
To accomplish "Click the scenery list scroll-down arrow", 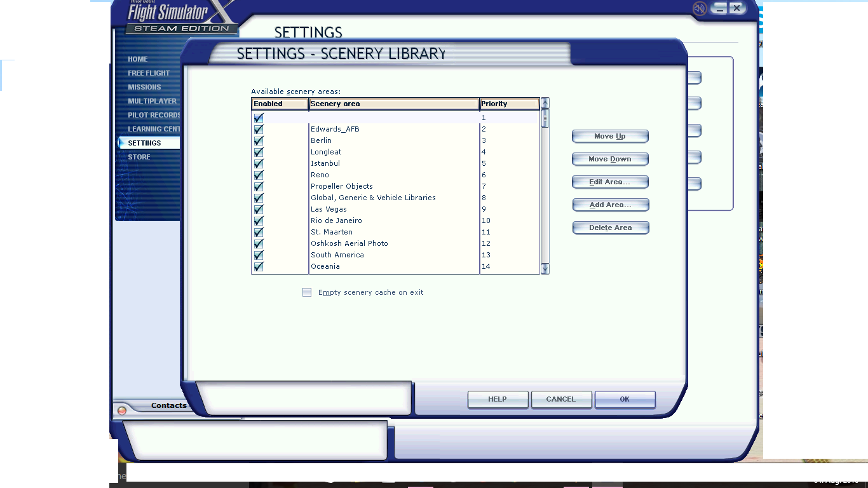I will [545, 269].
